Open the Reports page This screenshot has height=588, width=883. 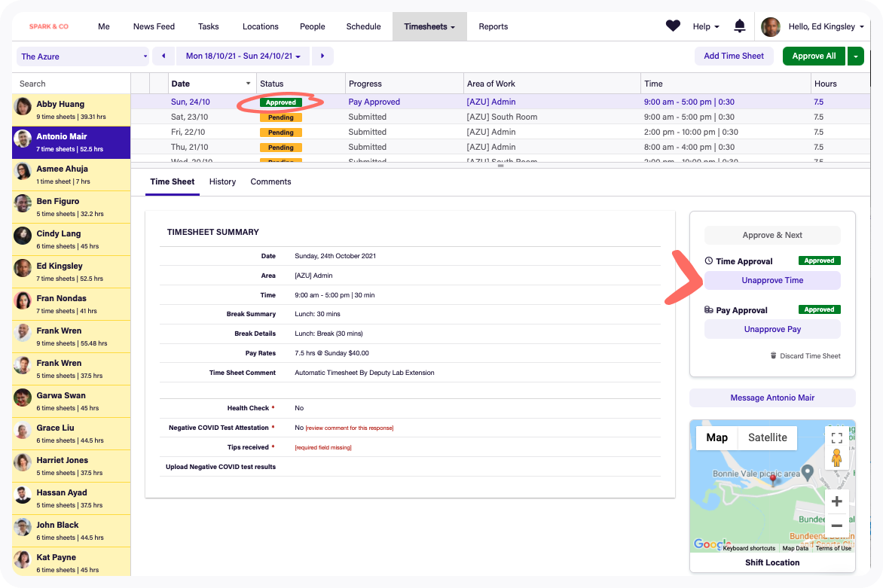(x=493, y=26)
